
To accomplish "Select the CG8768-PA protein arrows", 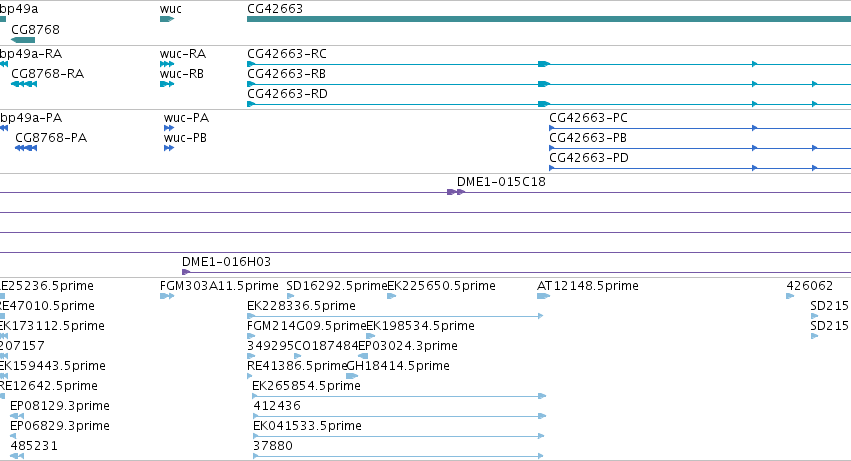I will (26, 148).
